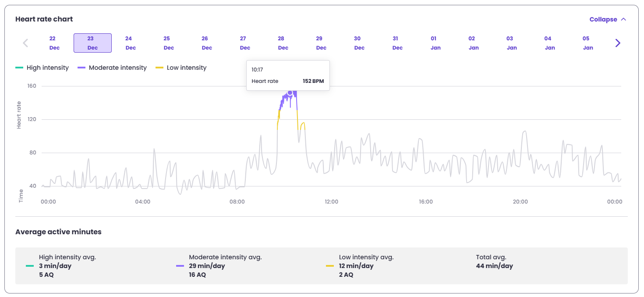
Task: Click green High intensity color marker
Action: pyautogui.click(x=19, y=68)
